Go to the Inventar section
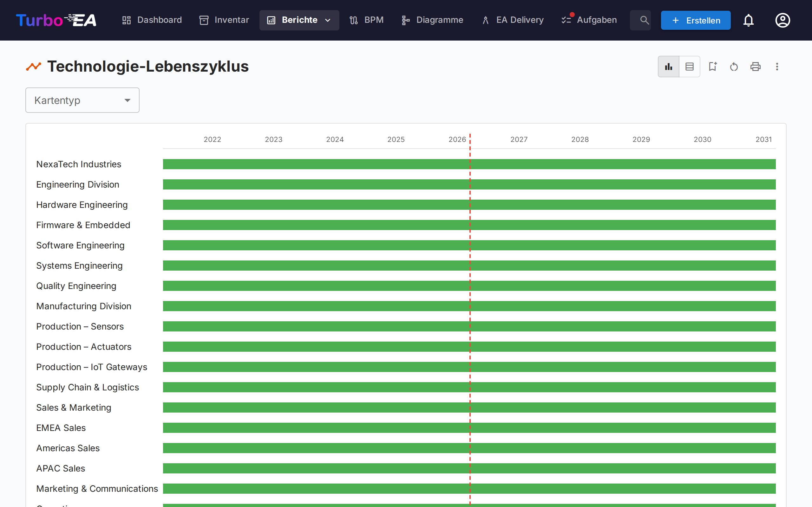812x507 pixels. coord(224,20)
